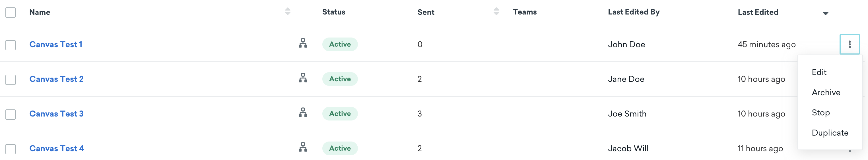868x160 pixels.
Task: Click the Teams column header
Action: click(x=524, y=12)
